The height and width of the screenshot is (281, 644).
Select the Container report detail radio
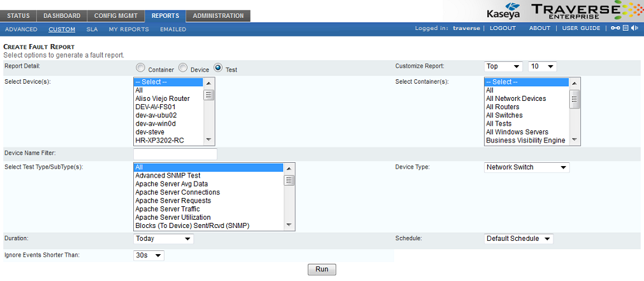point(140,67)
